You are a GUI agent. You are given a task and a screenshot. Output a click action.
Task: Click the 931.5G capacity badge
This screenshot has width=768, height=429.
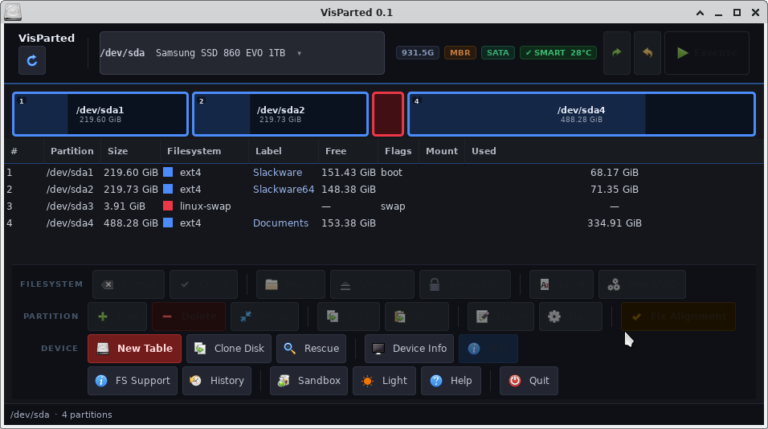pos(417,53)
